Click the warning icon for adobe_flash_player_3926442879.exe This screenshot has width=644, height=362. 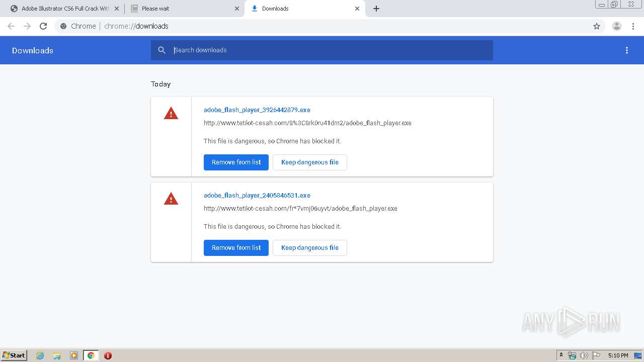171,114
